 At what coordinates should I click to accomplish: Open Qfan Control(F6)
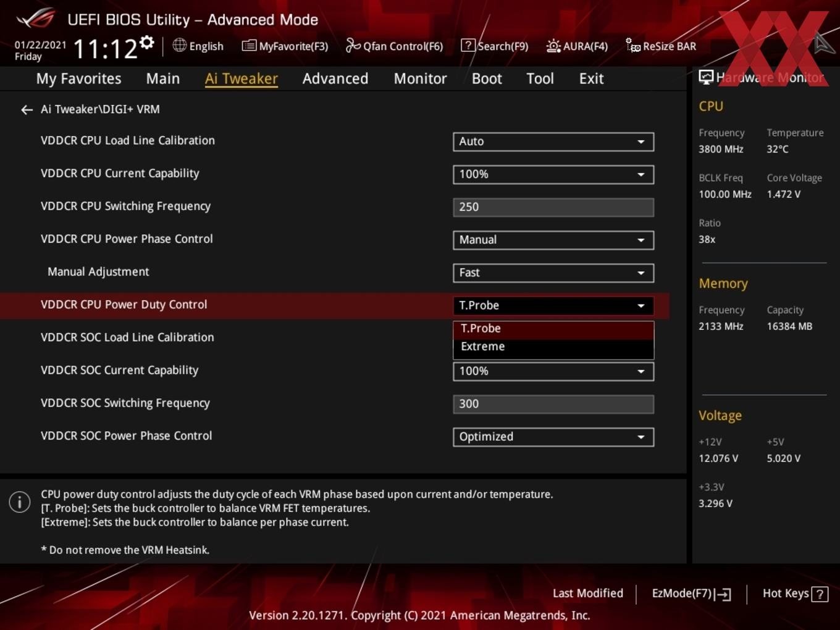click(x=394, y=46)
